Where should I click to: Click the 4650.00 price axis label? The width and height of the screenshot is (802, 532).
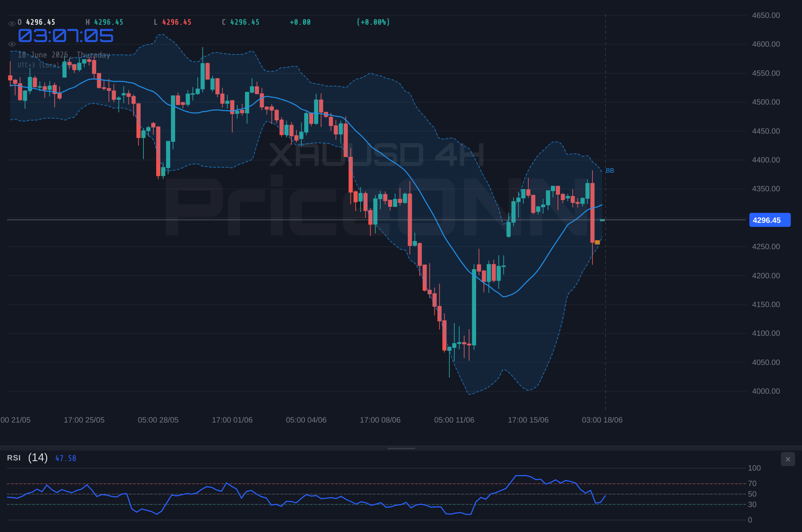click(x=766, y=15)
